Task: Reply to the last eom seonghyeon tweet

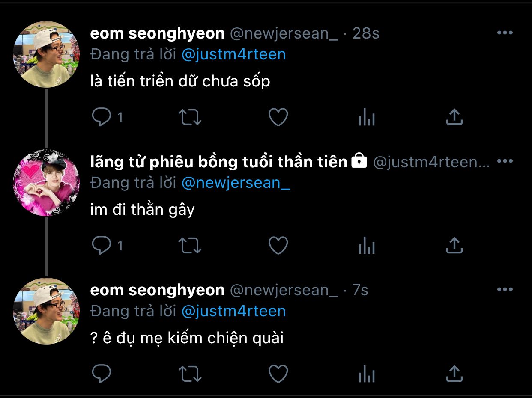Action: click(102, 374)
